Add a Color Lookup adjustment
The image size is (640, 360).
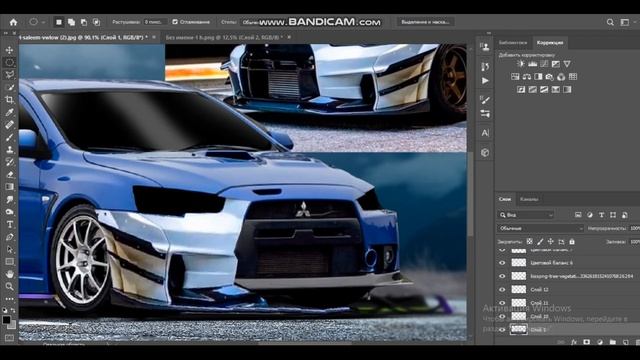pos(573,77)
